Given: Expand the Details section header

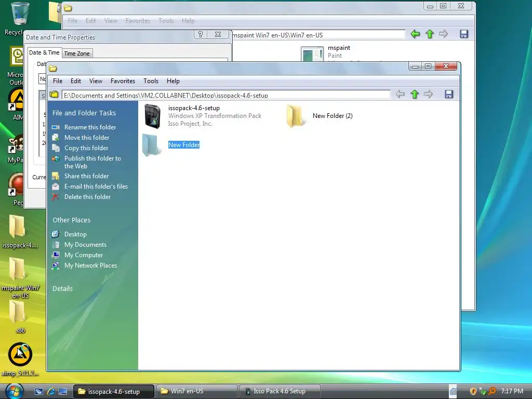Looking at the screenshot, I should (62, 288).
